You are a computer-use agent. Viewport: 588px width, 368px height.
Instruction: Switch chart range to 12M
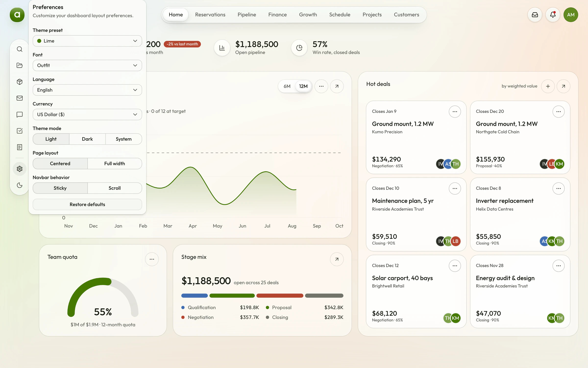coord(303,86)
